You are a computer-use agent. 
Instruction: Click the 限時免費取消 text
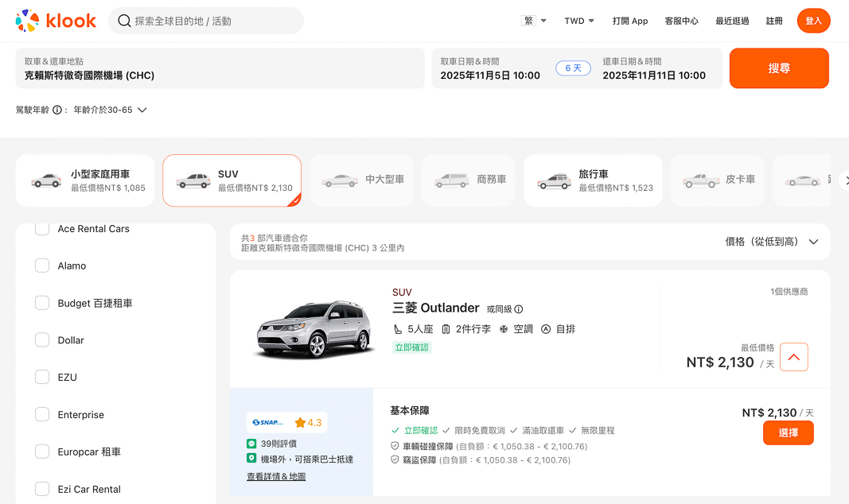[x=480, y=430]
